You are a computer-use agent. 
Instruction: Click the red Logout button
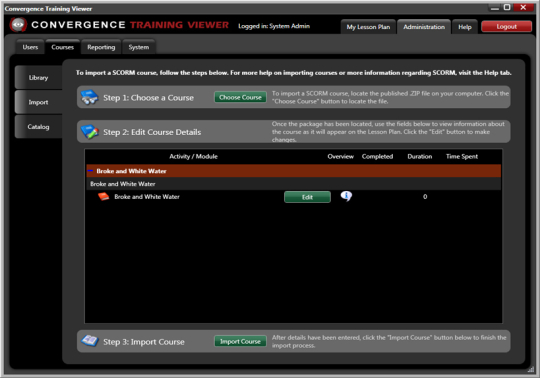coord(506,26)
